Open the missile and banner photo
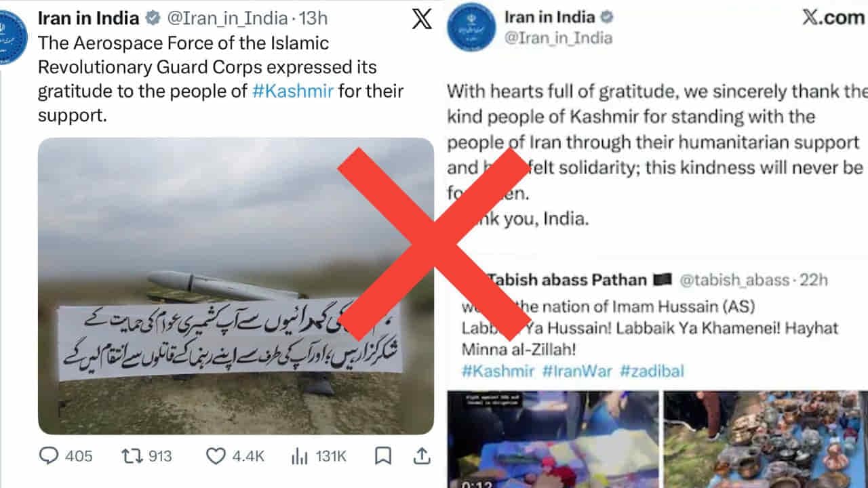This screenshot has height=488, width=868. click(236, 286)
